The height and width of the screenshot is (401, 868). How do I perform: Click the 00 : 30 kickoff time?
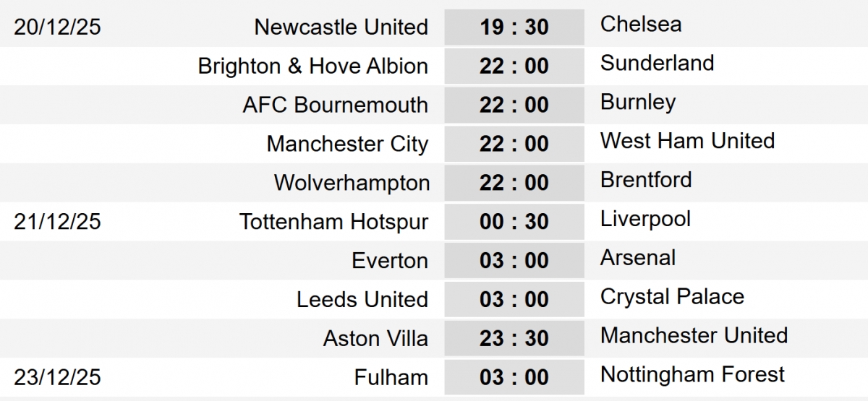(x=514, y=223)
